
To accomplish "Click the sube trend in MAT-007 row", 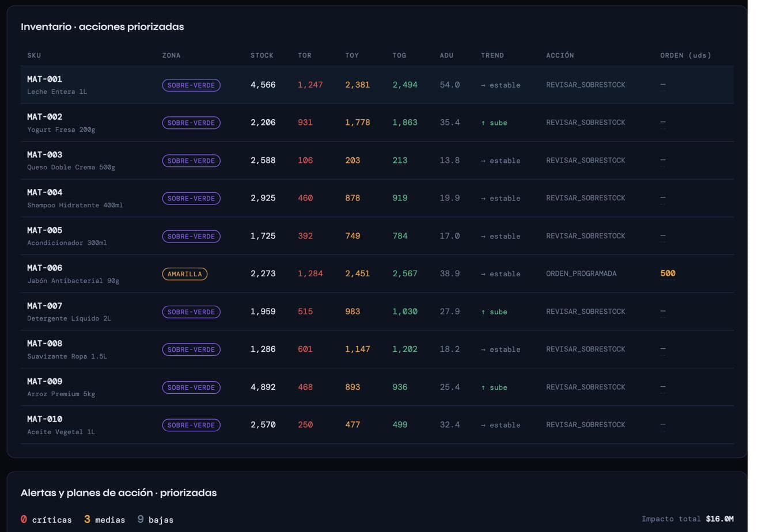I will (494, 311).
